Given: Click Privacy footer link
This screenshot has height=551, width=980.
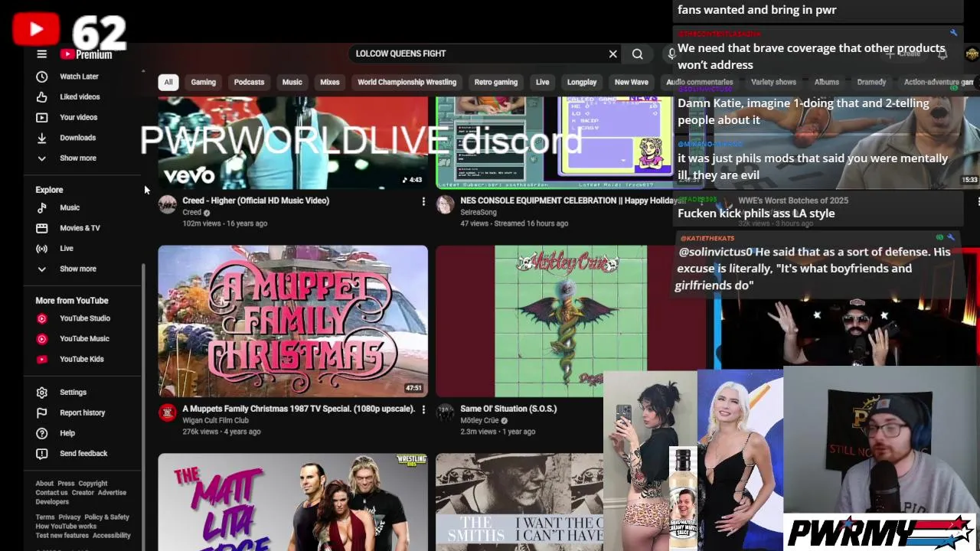Looking at the screenshot, I should coord(69,517).
